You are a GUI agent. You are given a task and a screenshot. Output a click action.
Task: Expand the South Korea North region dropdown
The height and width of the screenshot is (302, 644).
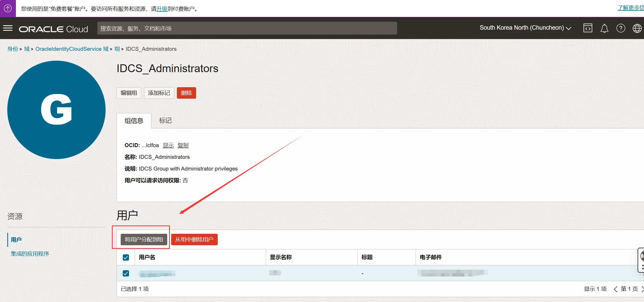525,28
